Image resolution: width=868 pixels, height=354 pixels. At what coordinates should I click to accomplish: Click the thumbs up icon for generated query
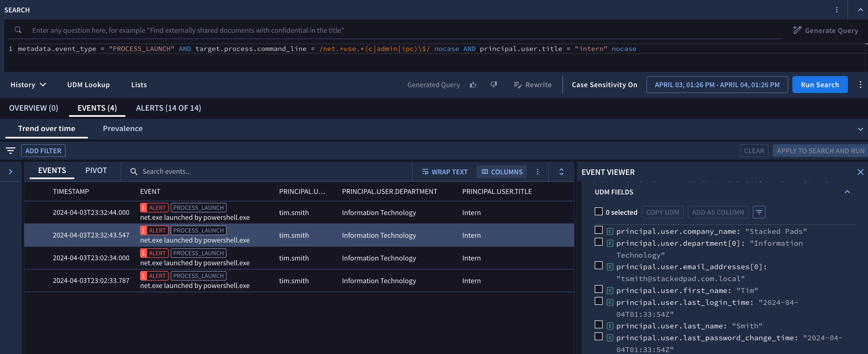tap(473, 85)
